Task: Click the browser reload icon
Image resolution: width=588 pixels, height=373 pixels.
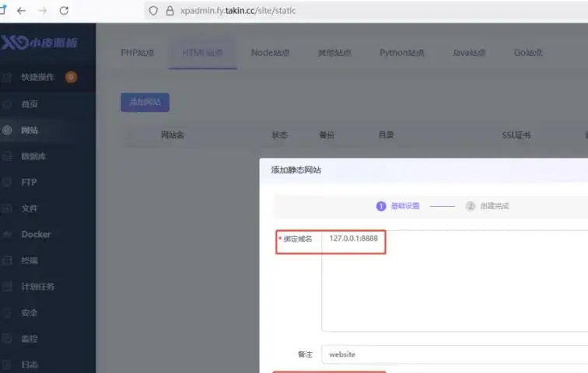Action: [64, 11]
